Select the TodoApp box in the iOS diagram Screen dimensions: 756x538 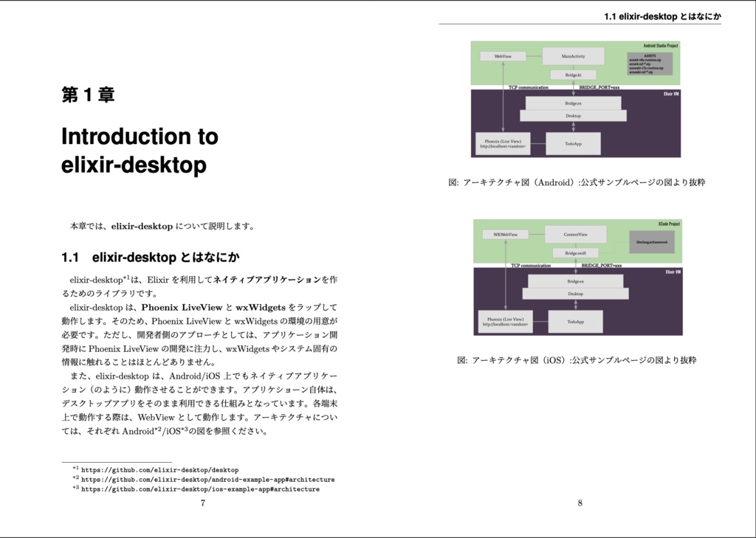[x=575, y=321]
